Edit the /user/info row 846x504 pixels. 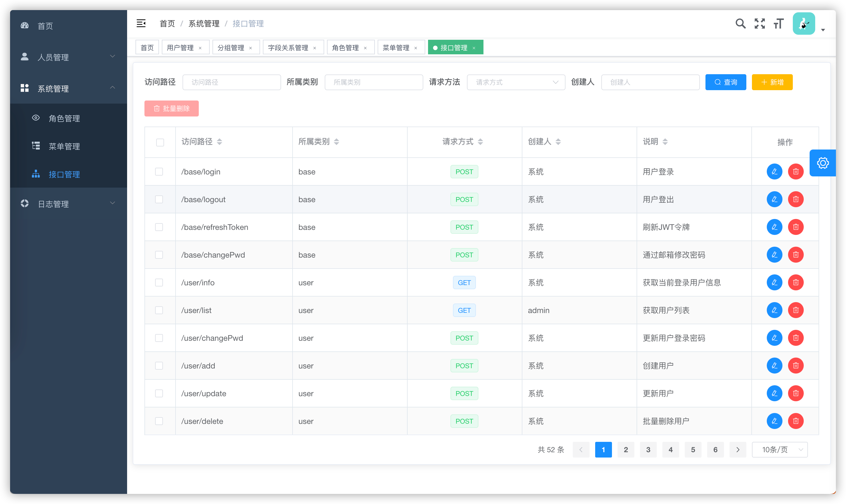point(774,283)
